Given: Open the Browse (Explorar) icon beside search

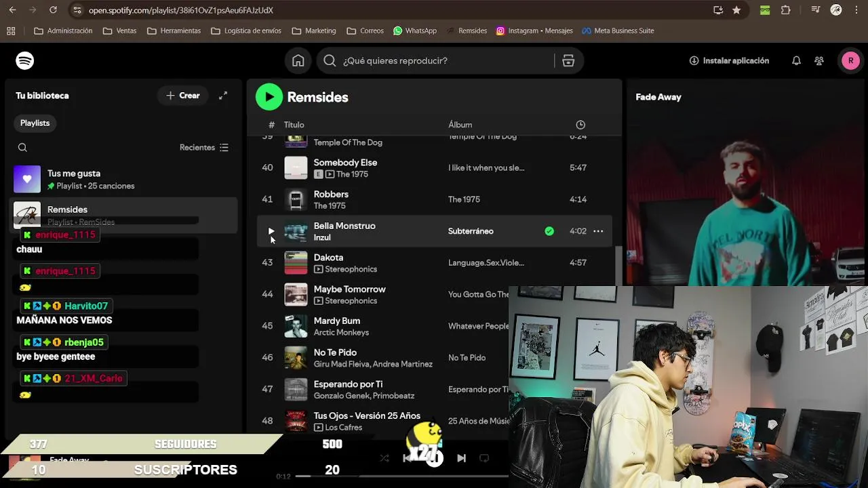Looking at the screenshot, I should (568, 61).
